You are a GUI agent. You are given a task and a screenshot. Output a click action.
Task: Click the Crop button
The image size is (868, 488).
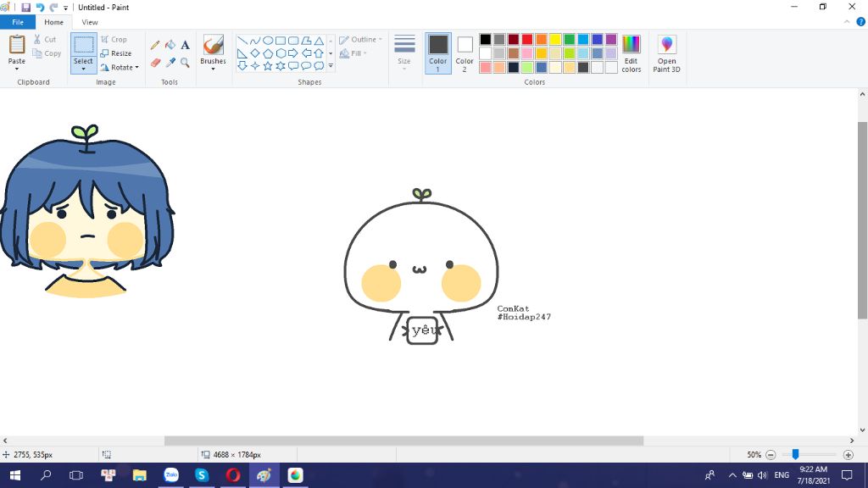[x=114, y=39]
